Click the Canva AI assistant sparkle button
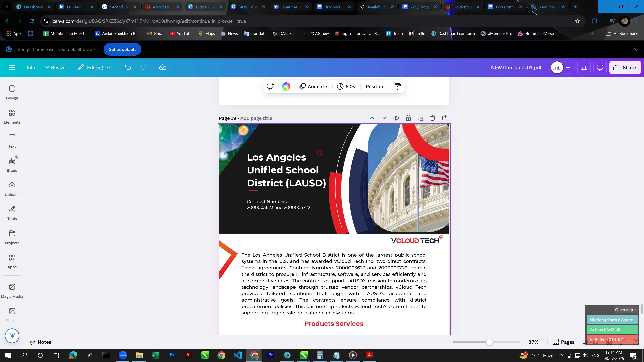The image size is (644, 362). coord(12,336)
